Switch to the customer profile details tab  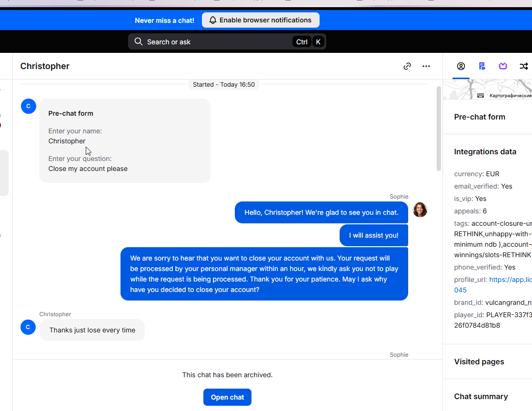(x=461, y=66)
